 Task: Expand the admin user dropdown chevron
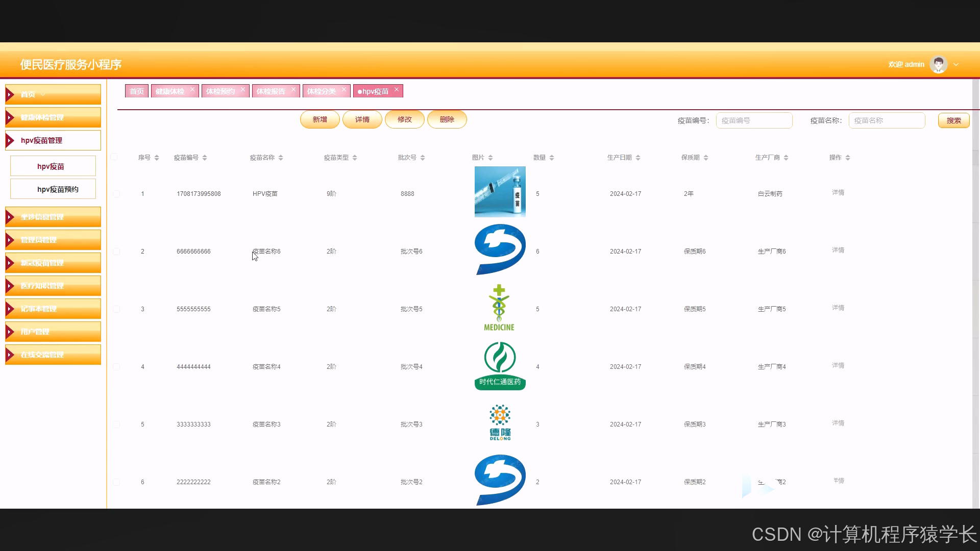coord(956,65)
